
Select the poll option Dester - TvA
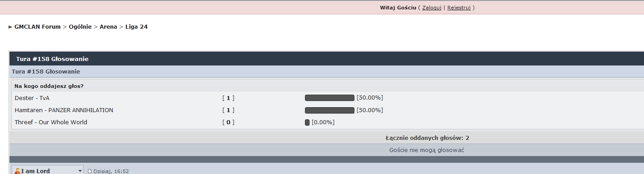[x=32, y=98]
